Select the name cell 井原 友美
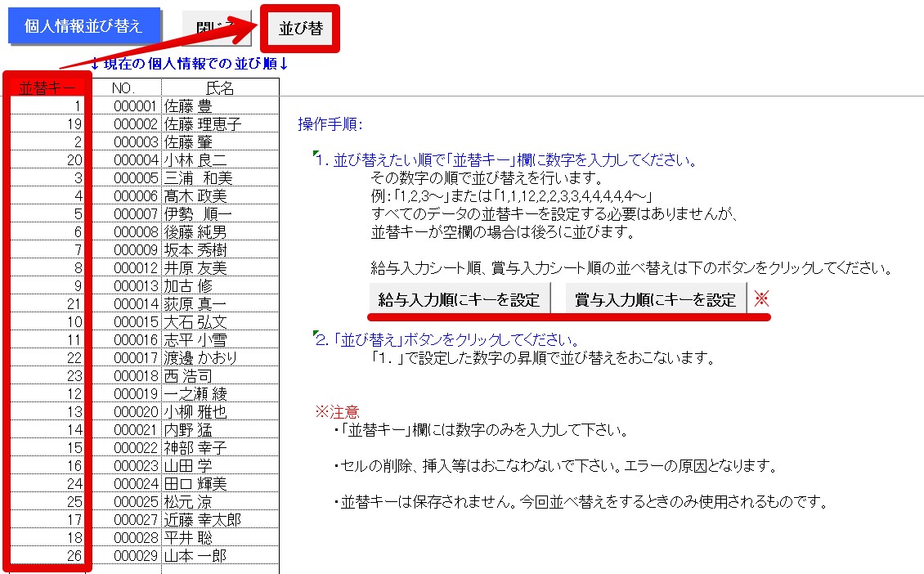Image resolution: width=924 pixels, height=574 pixels. coord(220,267)
